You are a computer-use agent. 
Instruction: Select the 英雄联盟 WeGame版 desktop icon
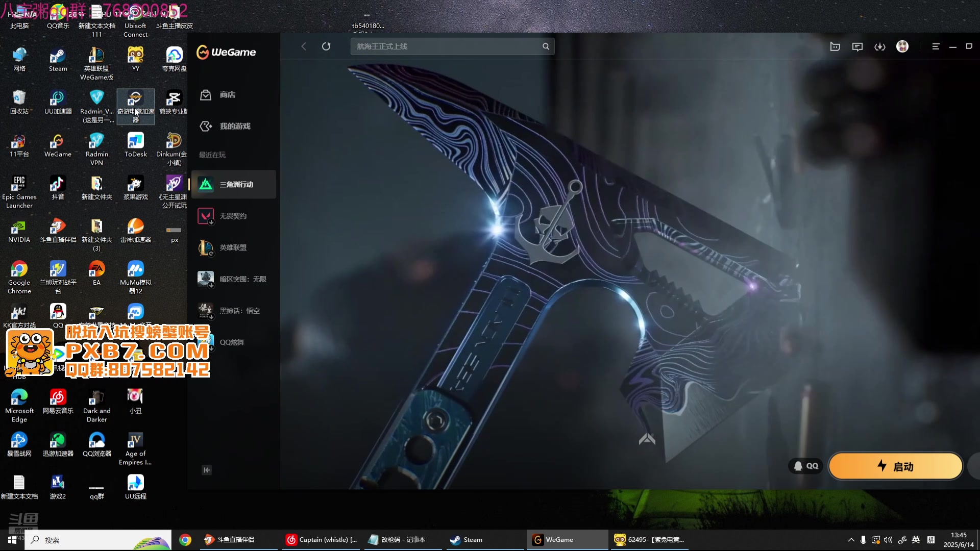(96, 64)
